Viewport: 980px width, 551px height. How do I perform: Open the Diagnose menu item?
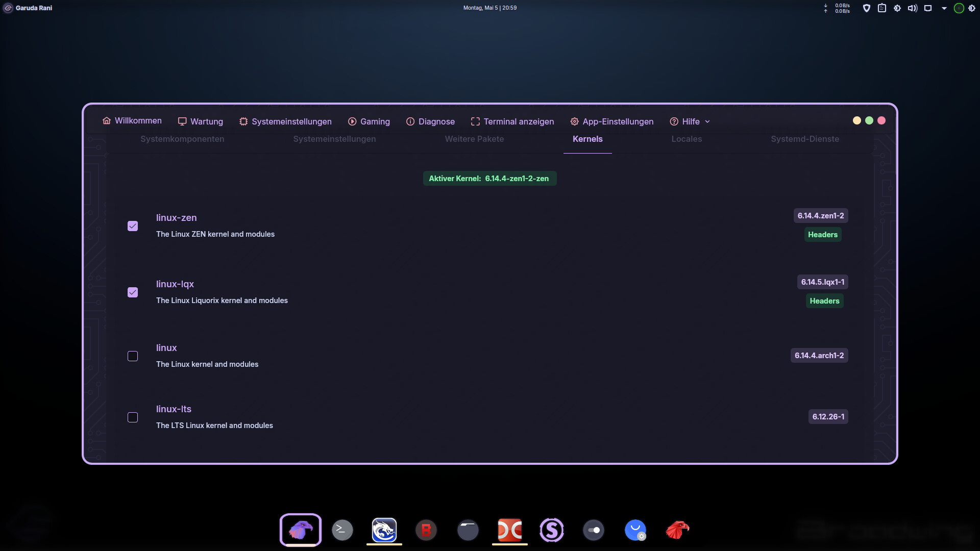430,121
